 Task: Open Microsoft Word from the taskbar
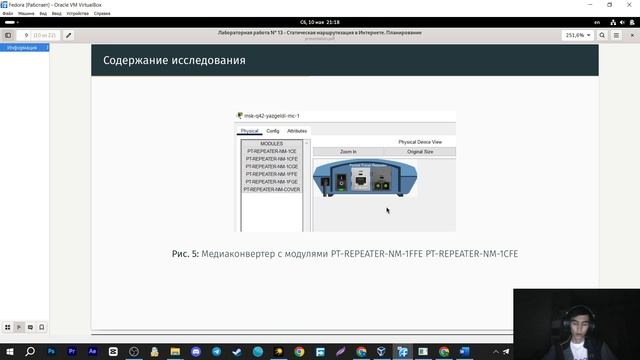(464, 352)
